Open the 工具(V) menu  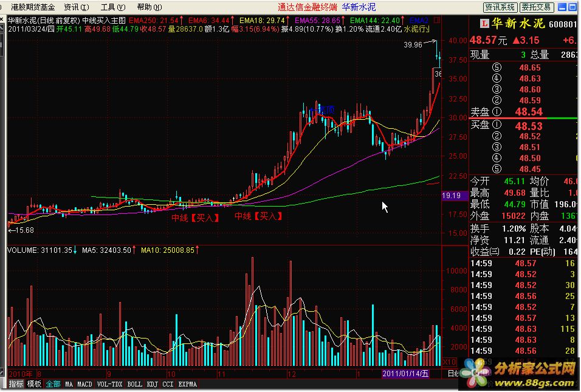(113, 7)
